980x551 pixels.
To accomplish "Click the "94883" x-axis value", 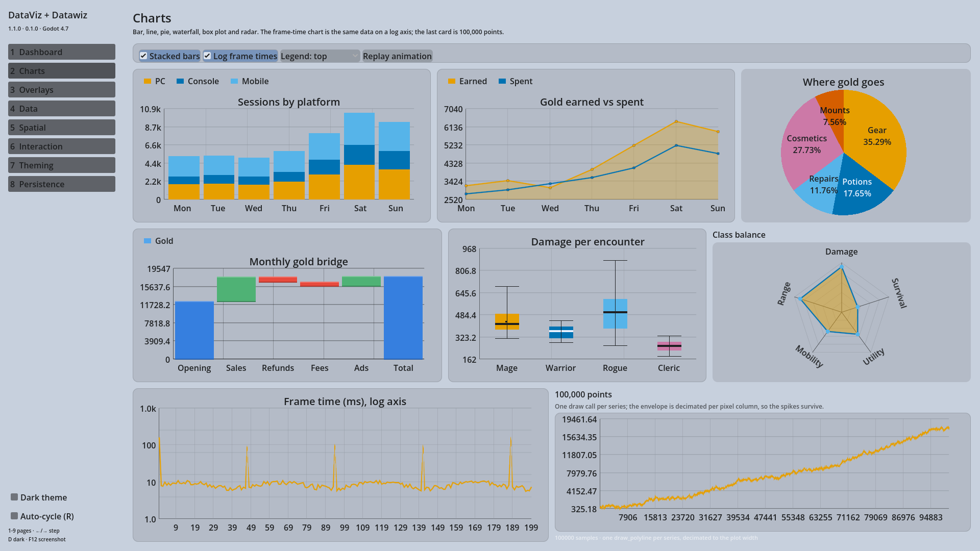I will [x=930, y=517].
